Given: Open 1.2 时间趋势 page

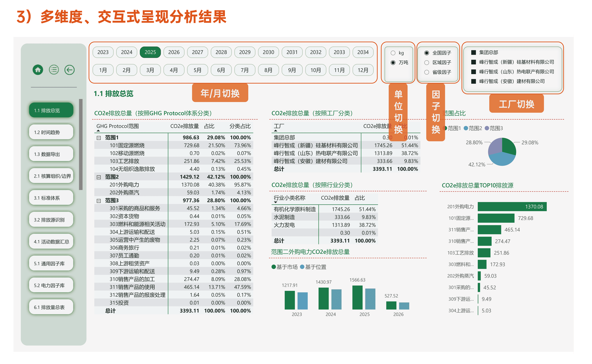Looking at the screenshot, I should coord(51,132).
